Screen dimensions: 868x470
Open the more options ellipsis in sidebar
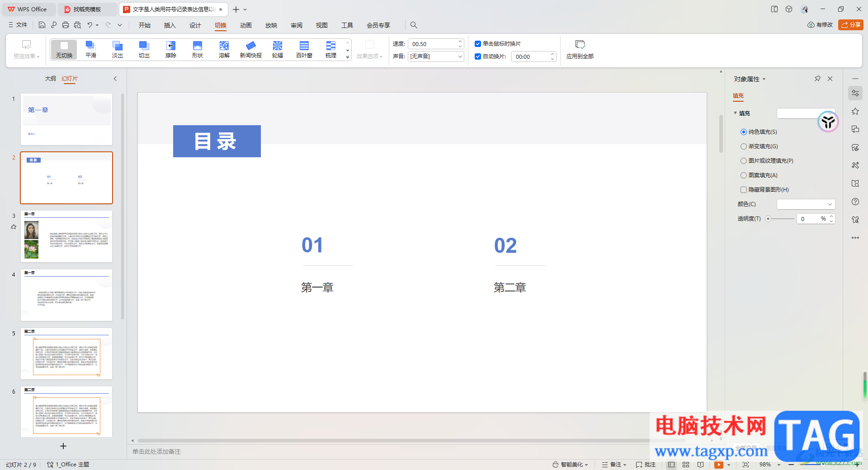[855, 238]
